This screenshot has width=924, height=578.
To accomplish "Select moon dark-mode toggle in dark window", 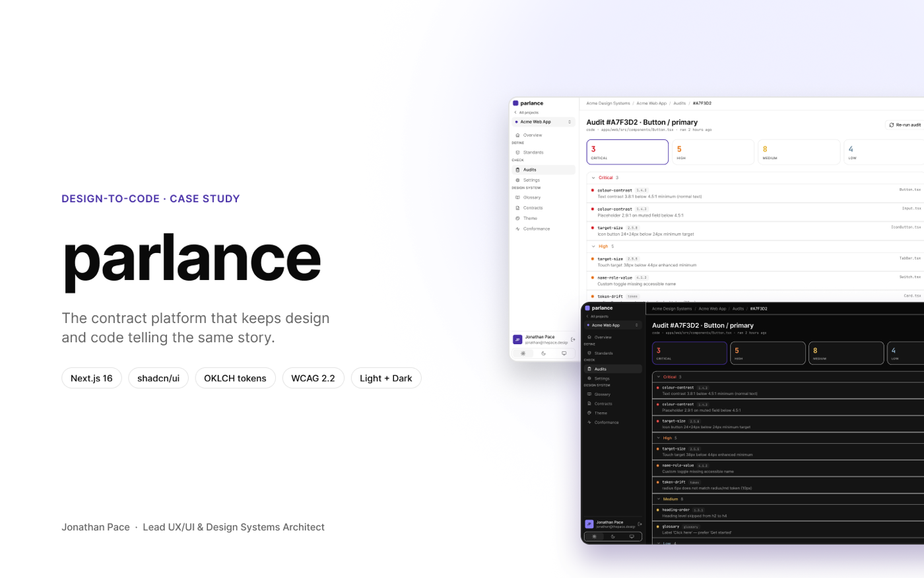I will 613,536.
